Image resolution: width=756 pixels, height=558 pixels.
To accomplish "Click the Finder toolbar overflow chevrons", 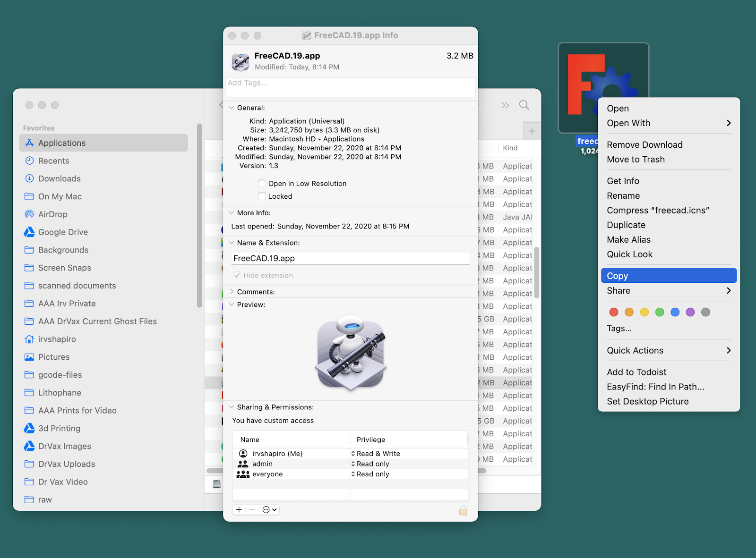I will [505, 105].
